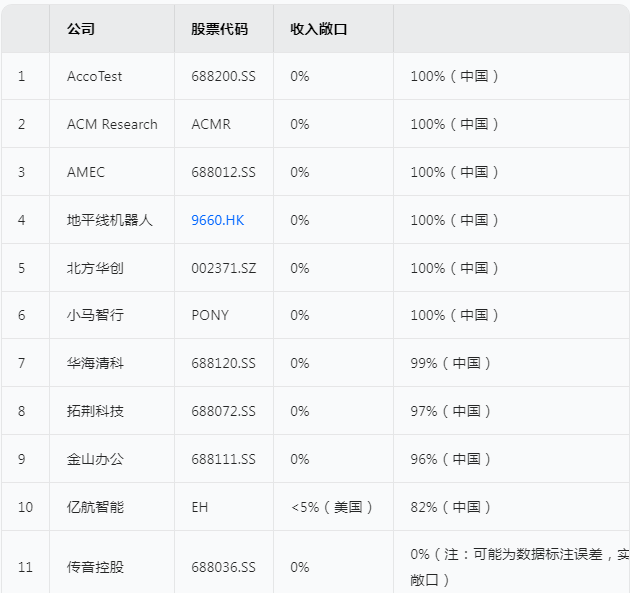The width and height of the screenshot is (630, 593).
Task: Click the 688200.SS stock code
Action: (x=223, y=76)
